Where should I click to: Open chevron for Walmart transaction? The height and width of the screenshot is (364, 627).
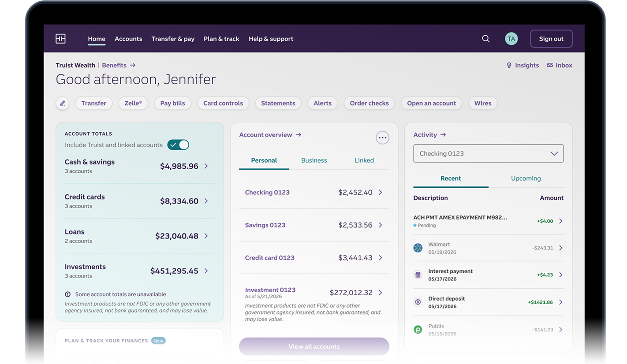[x=561, y=248]
